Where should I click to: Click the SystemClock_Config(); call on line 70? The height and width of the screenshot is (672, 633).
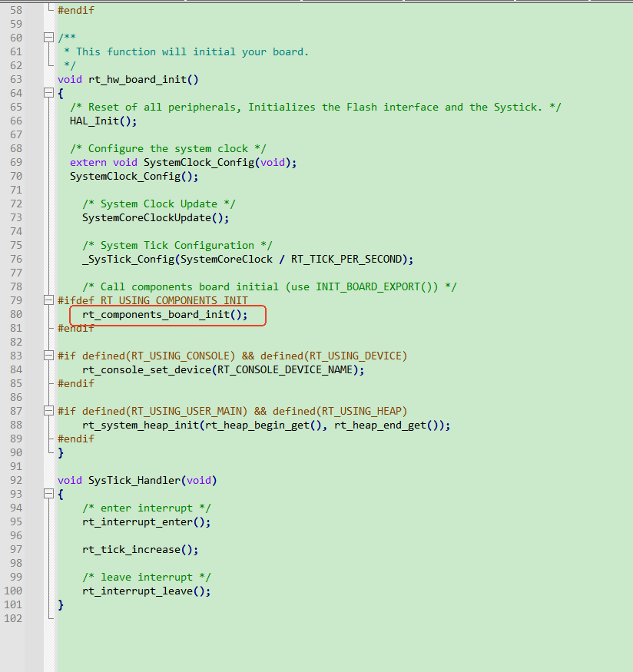[134, 176]
